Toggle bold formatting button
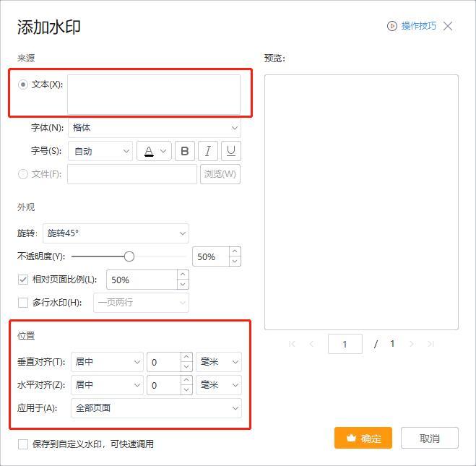This screenshot has width=476, height=466. (x=185, y=151)
